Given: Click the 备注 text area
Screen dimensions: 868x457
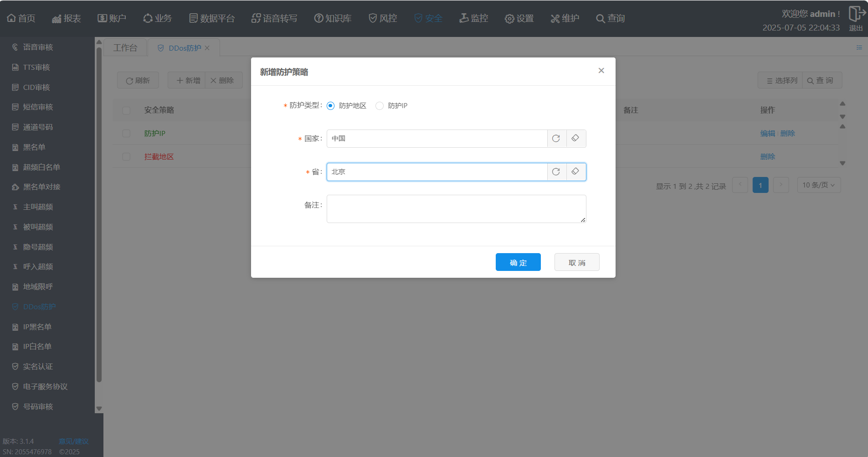Looking at the screenshot, I should click(456, 209).
